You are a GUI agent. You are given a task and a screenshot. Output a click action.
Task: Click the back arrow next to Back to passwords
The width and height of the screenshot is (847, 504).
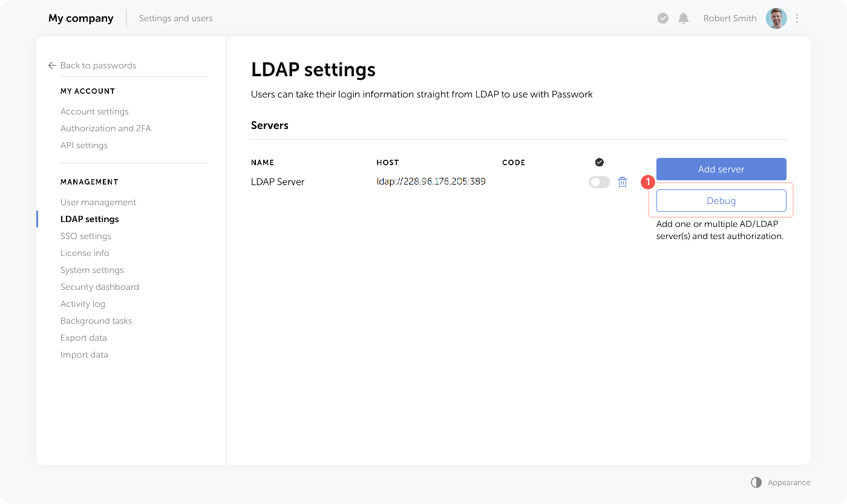coord(51,65)
